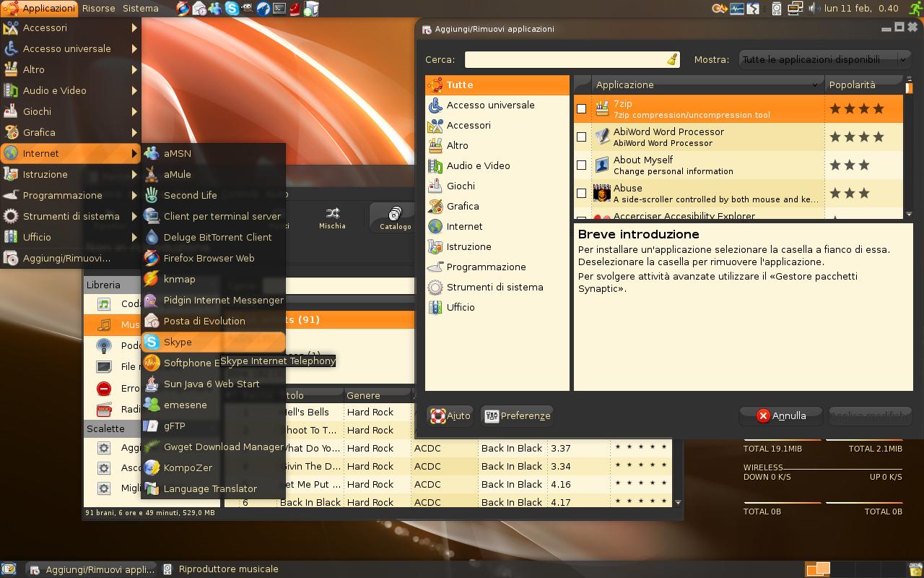Click the terminal launcher in the top panel

coord(279,9)
